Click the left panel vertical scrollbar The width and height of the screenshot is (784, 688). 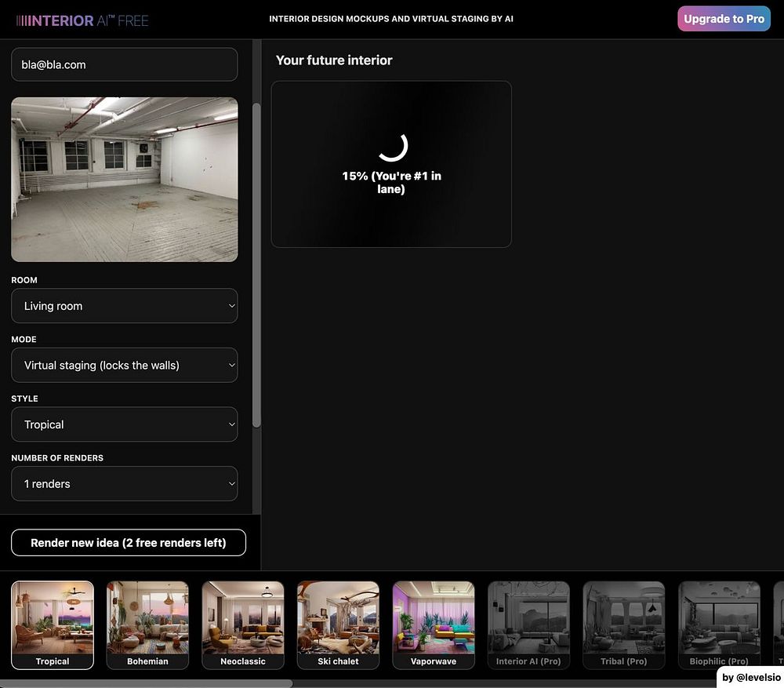pos(256,265)
